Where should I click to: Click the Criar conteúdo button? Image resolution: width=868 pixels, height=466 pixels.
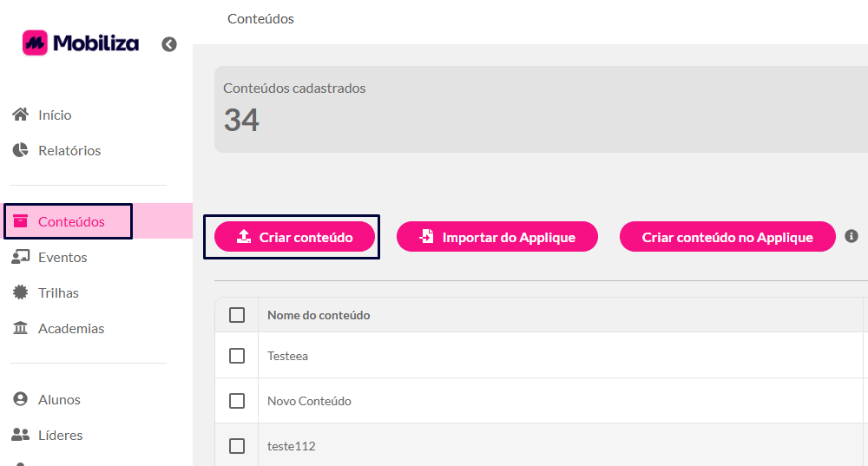coord(294,237)
